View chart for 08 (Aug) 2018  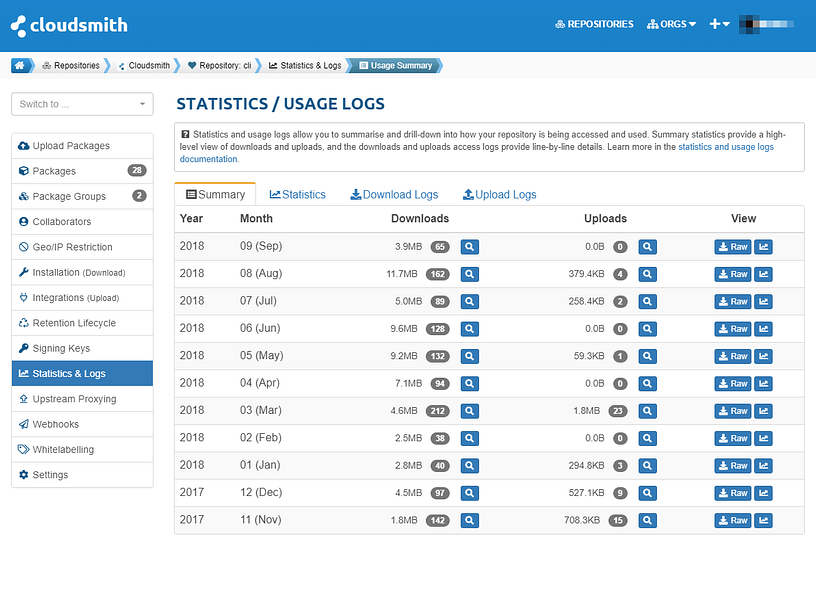pyautogui.click(x=763, y=274)
